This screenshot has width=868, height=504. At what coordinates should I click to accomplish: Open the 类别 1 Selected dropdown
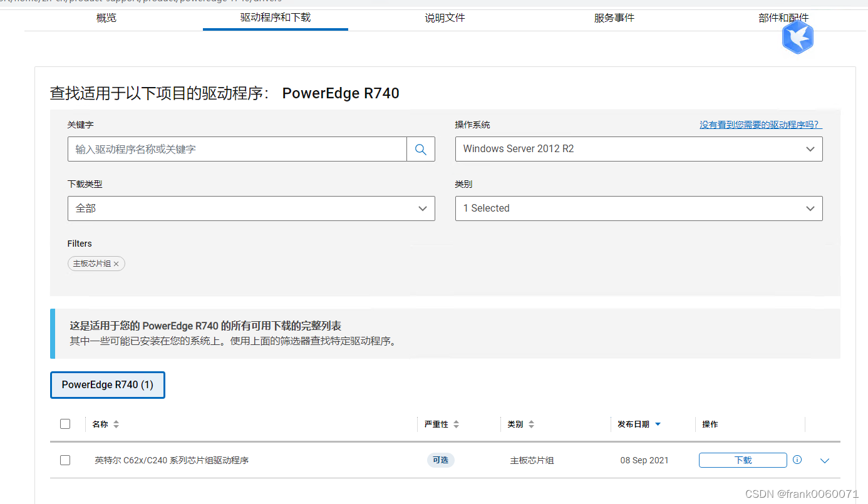click(639, 208)
